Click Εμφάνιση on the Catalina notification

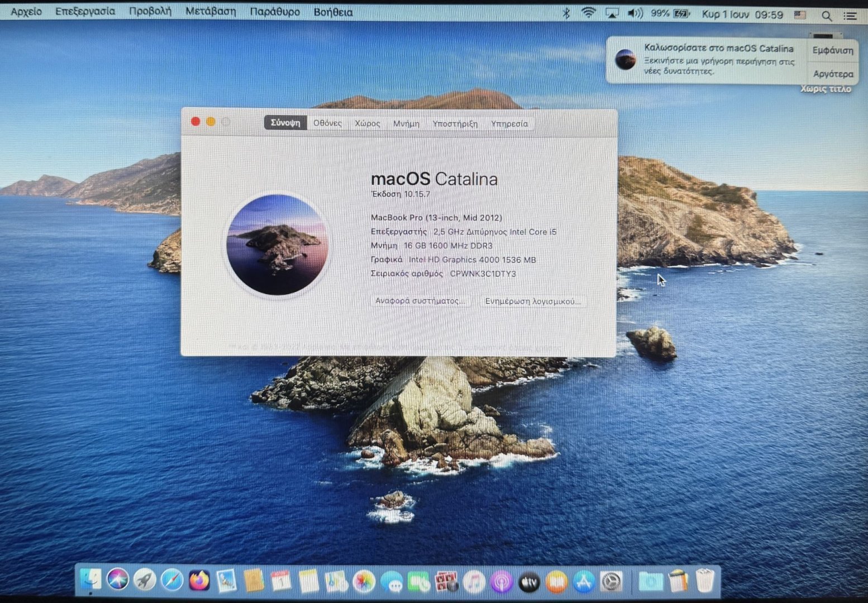click(832, 50)
